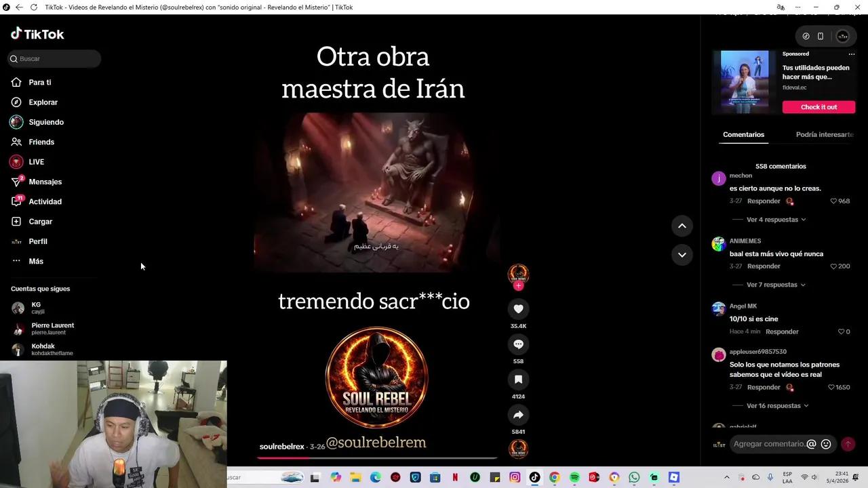This screenshot has width=868, height=488.
Task: Open the Friends section
Action: (33, 142)
